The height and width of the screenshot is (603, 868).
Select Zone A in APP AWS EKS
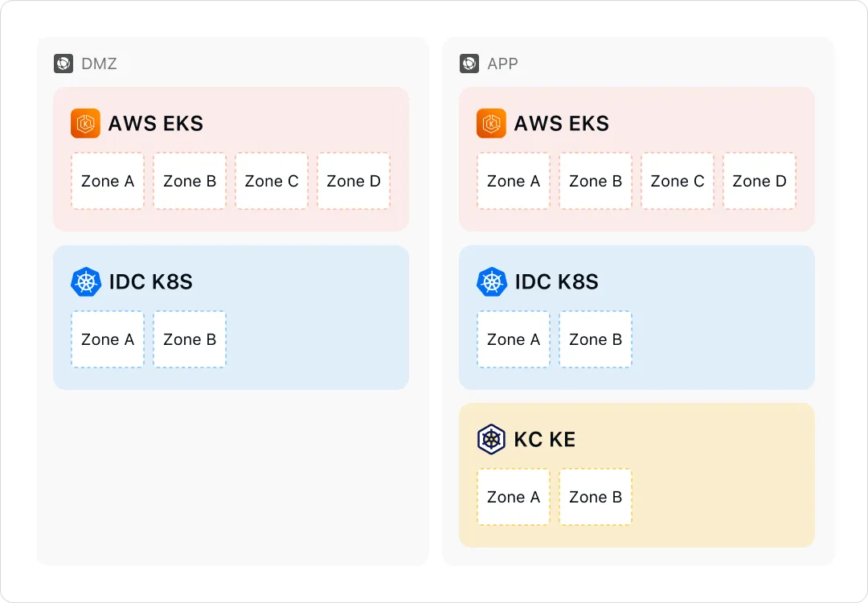pyautogui.click(x=513, y=181)
